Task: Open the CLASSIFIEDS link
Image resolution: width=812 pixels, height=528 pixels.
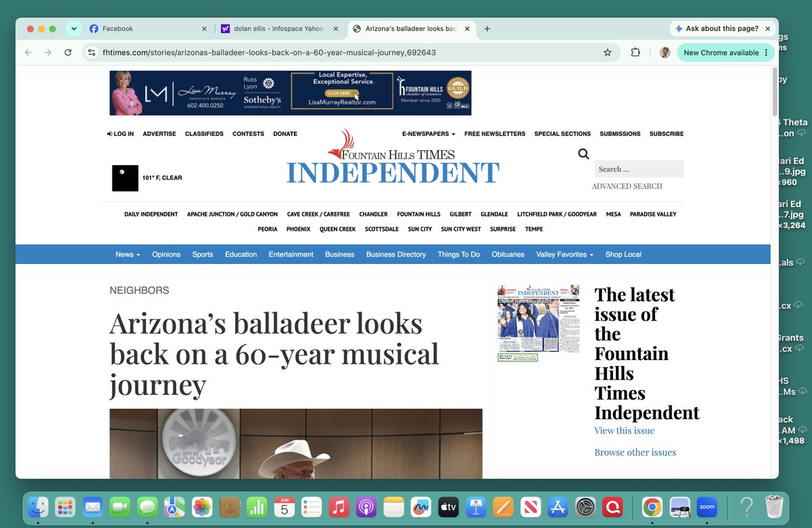Action: [x=204, y=134]
